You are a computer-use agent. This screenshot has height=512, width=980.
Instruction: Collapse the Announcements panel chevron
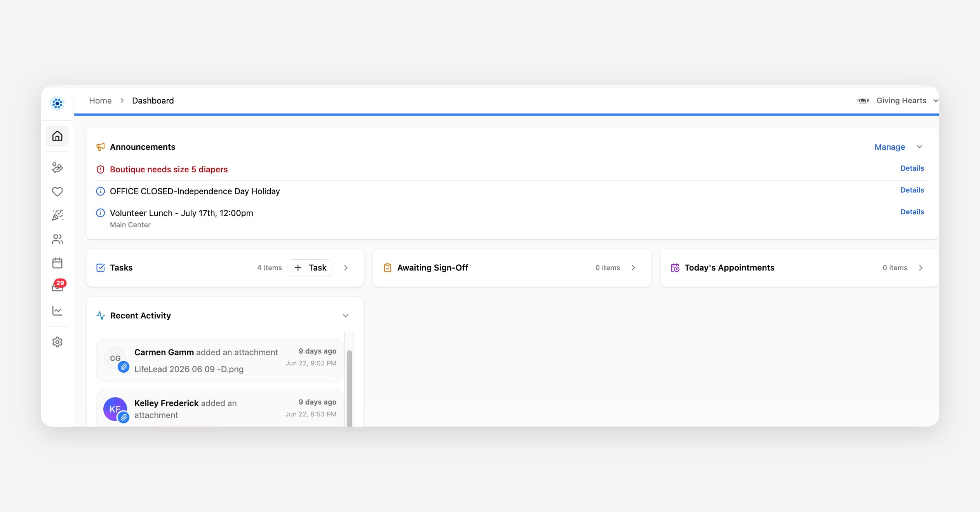coord(919,147)
